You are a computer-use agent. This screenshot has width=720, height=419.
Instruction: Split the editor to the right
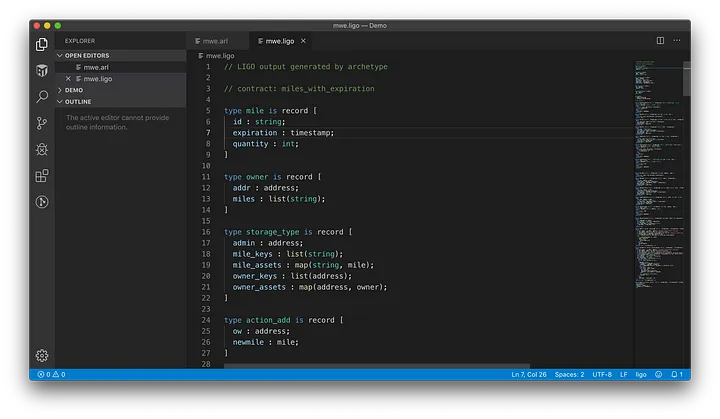click(660, 41)
